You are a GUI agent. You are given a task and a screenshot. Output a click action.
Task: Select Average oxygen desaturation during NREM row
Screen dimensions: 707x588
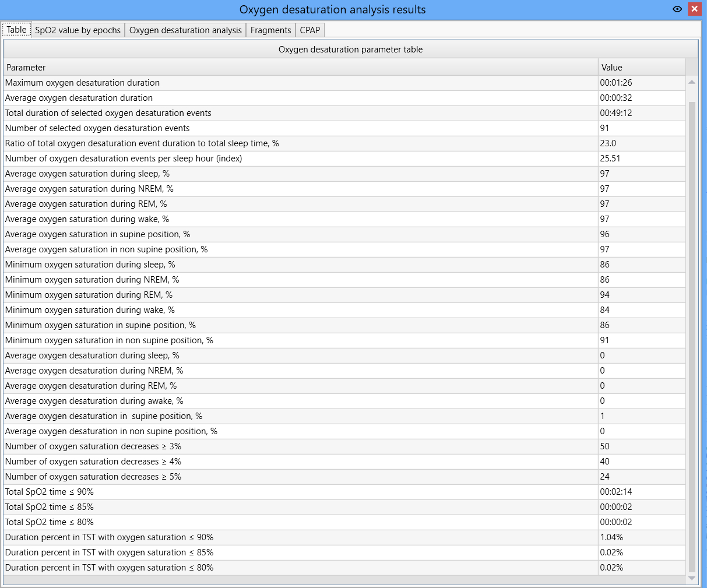pos(344,371)
